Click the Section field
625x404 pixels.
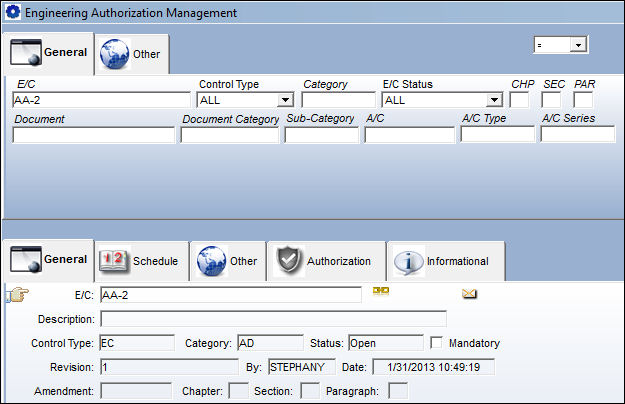click(x=310, y=391)
